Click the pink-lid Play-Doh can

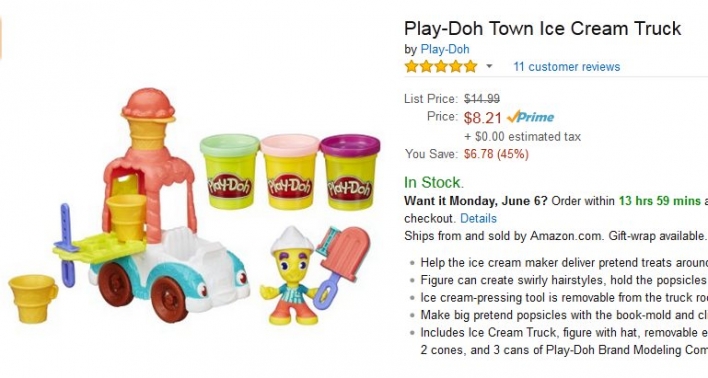289,172
